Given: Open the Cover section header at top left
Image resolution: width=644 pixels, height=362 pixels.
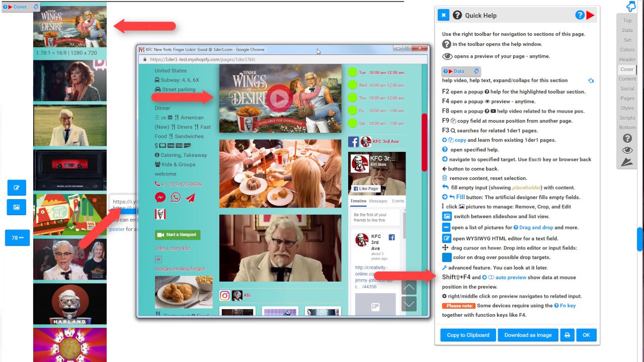Looking at the screenshot, I should 20,7.
